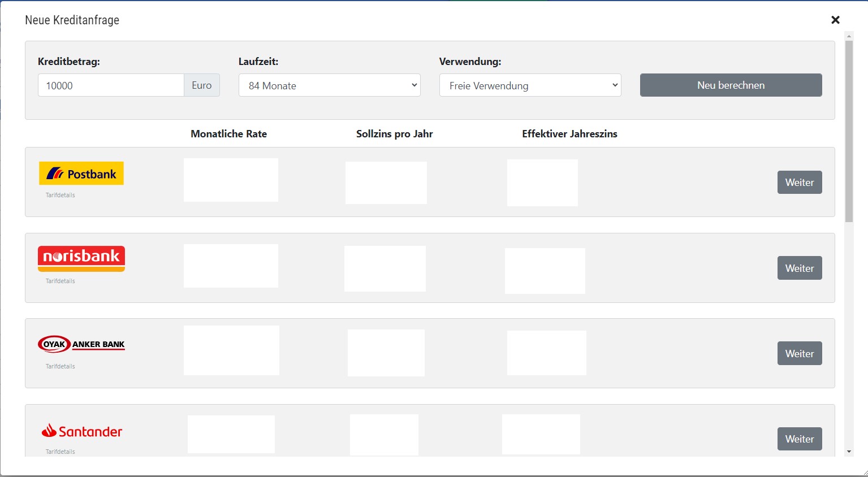Click the Postbank logo
Screen dimensions: 868x477
(81, 174)
